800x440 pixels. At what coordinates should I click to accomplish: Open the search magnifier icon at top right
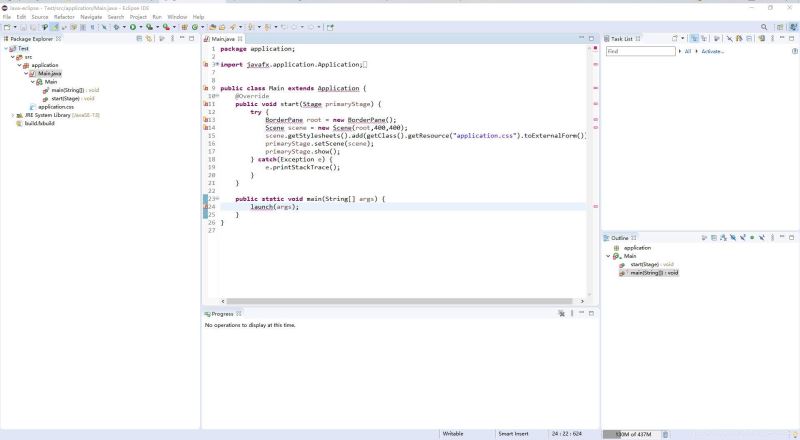coord(765,27)
